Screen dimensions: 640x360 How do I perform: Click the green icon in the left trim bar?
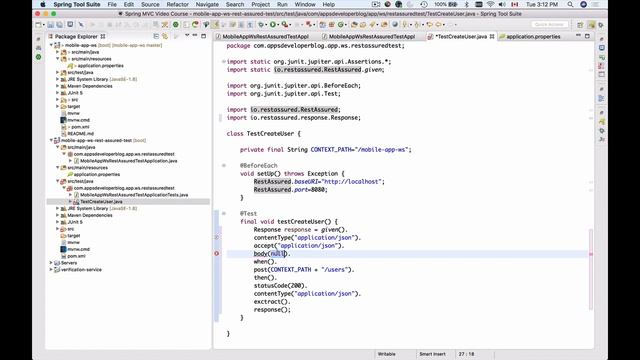38,57
